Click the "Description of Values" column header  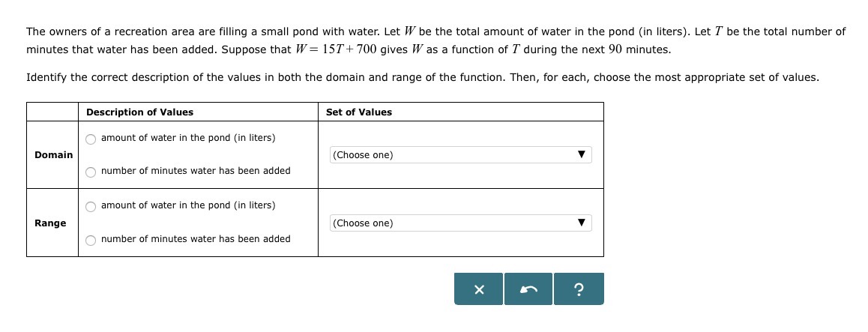click(x=139, y=112)
